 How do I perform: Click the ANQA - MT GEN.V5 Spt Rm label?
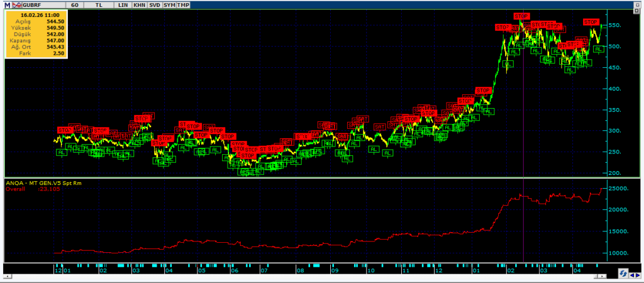(43, 183)
